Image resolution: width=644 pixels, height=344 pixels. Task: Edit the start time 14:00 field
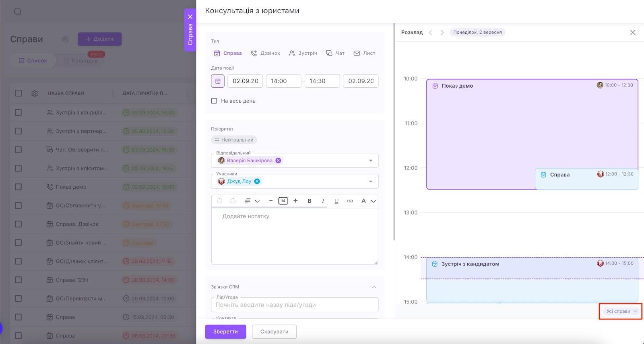pyautogui.click(x=283, y=81)
